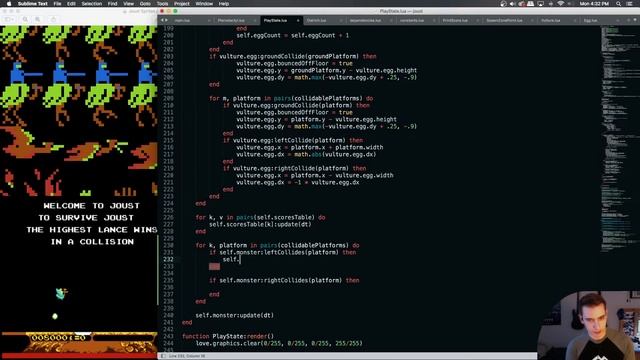
Task: Open Spotlight search magnifier icon
Action: coord(619,4)
